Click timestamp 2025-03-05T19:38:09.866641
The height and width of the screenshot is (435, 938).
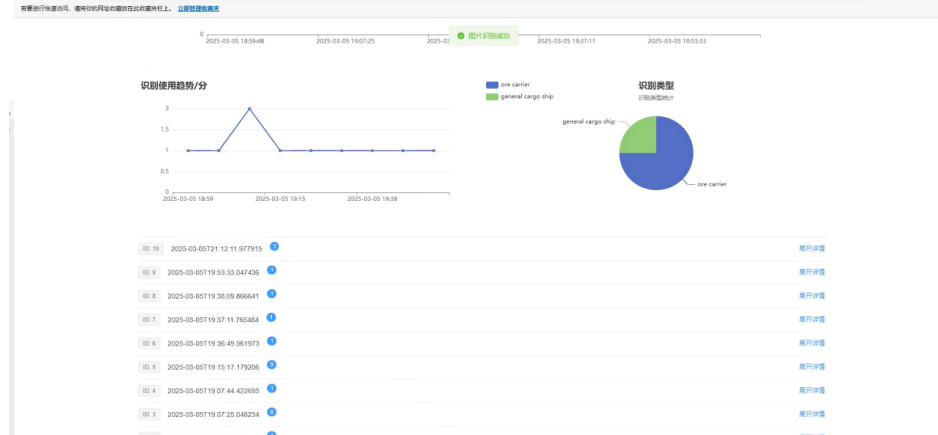(x=214, y=296)
